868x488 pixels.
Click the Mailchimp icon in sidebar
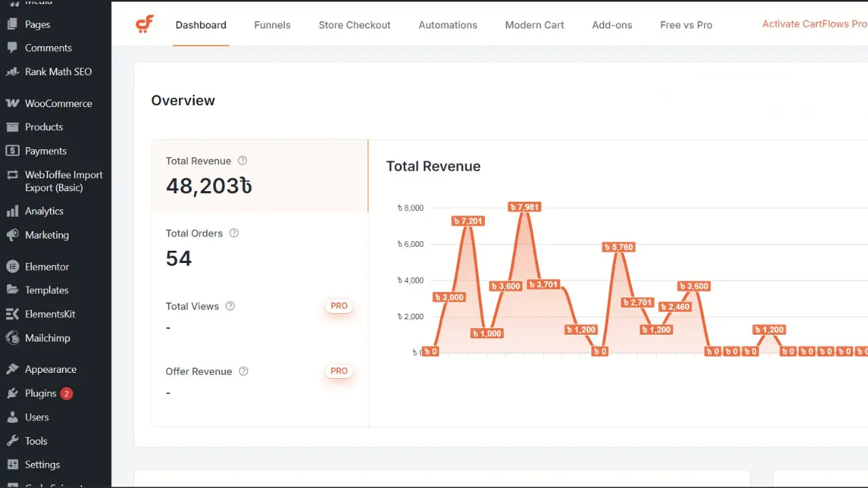click(x=12, y=338)
